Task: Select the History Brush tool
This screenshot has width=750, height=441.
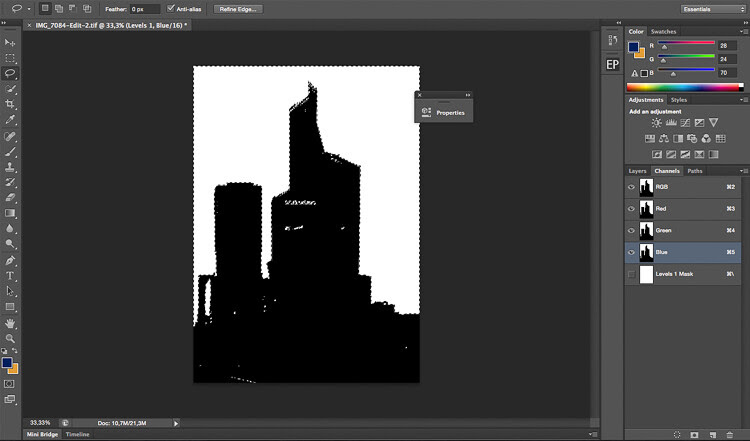Action: click(10, 182)
